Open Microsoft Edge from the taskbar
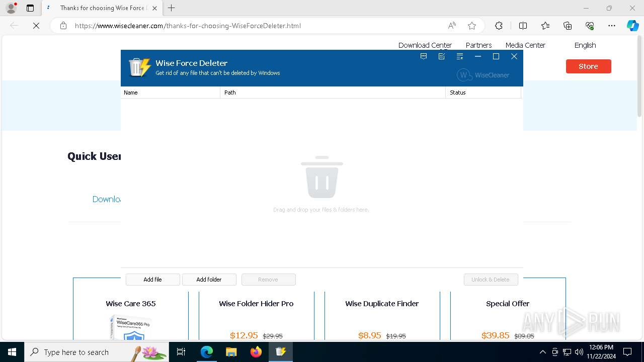 tap(207, 352)
